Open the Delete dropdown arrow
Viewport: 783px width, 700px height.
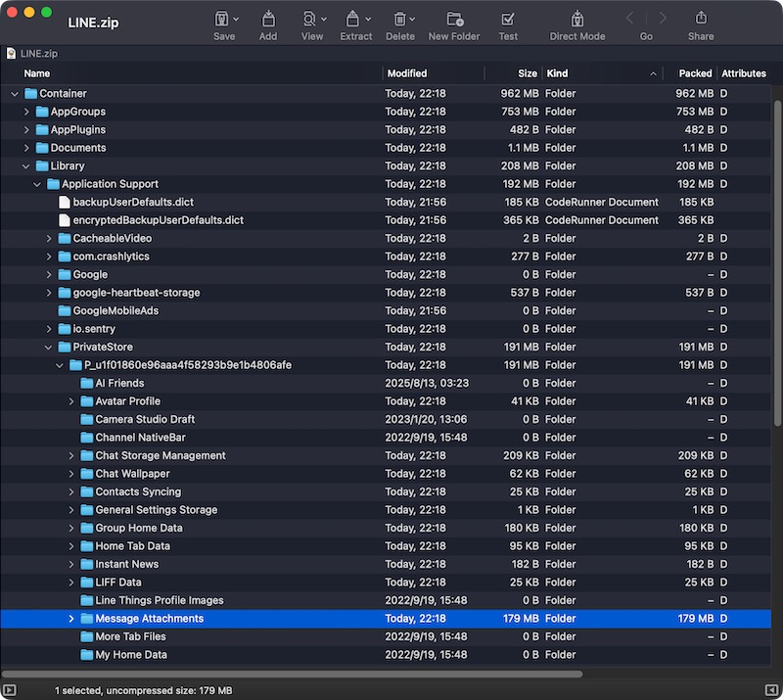[412, 19]
